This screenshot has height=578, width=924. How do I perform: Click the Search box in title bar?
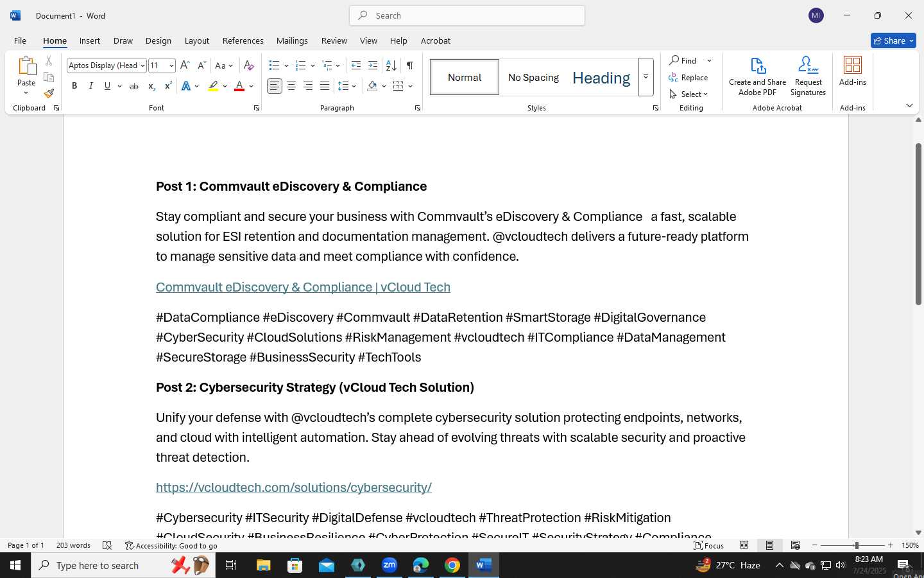tap(467, 15)
